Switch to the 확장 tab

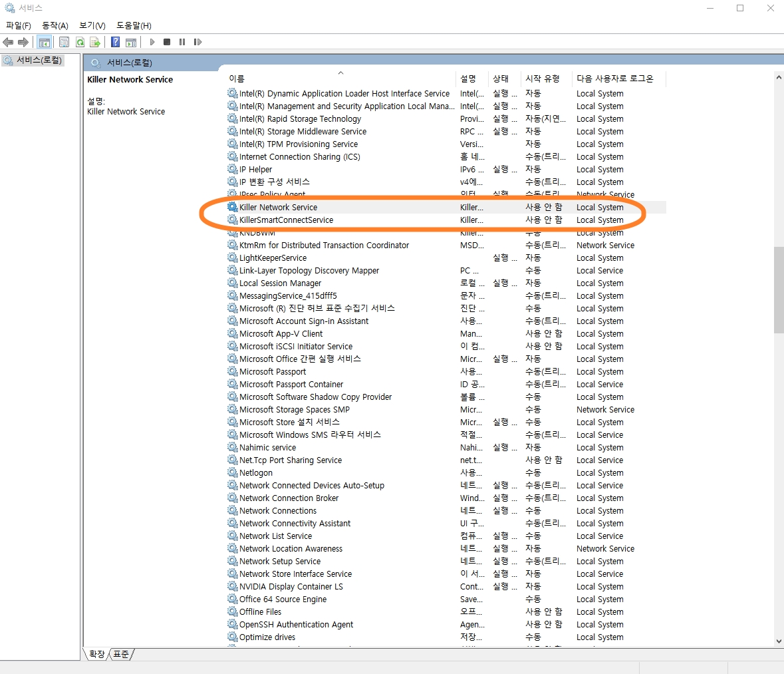[x=96, y=654]
